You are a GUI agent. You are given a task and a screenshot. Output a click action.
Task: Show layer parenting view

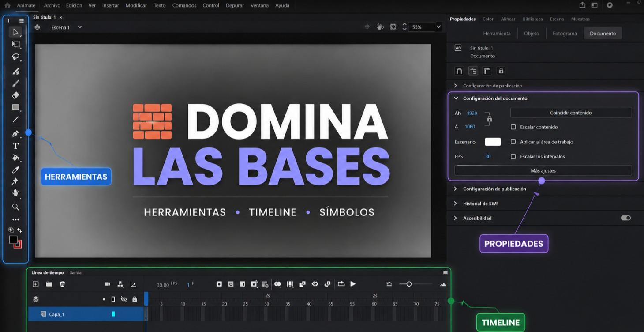120,284
